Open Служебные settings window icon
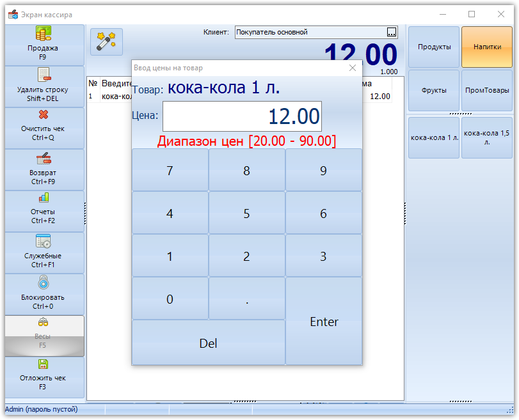 (43, 241)
